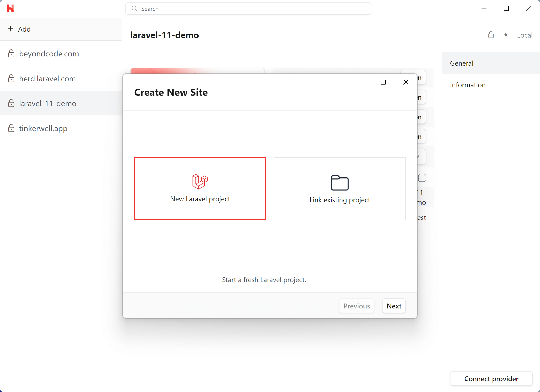The height and width of the screenshot is (392, 540).
Task: Select the Laravel logo in New Laravel project card
Action: pyautogui.click(x=200, y=181)
